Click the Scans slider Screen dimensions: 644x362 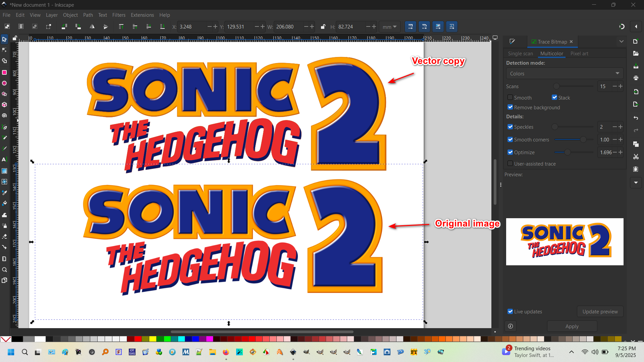pyautogui.click(x=574, y=86)
